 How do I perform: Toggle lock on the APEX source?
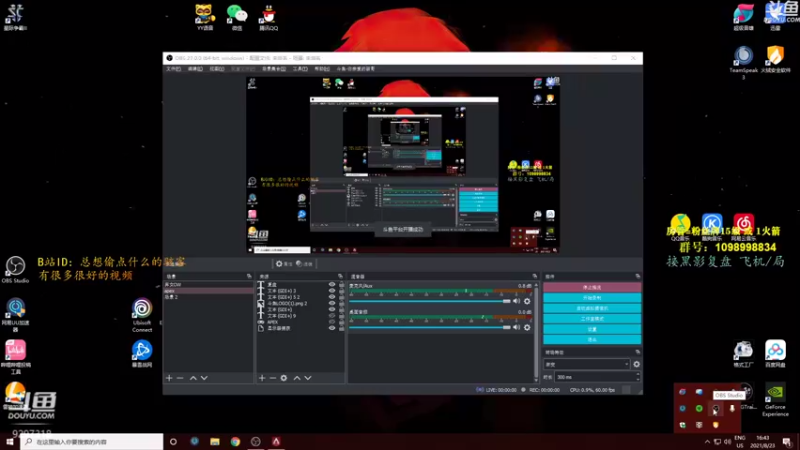341,322
